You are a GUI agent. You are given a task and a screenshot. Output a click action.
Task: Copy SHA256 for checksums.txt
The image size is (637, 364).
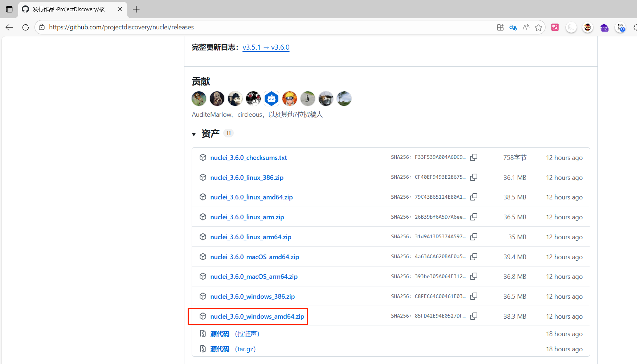click(x=474, y=157)
